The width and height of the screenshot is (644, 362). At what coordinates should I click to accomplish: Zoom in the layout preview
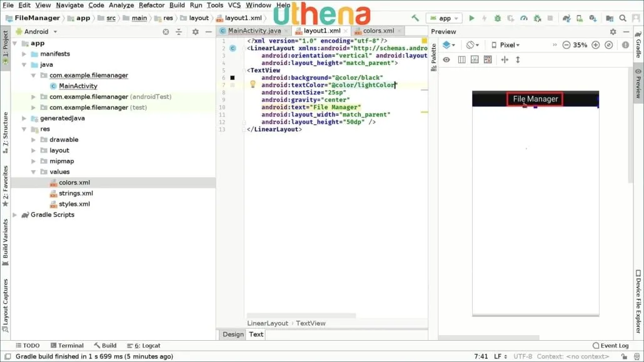595,45
